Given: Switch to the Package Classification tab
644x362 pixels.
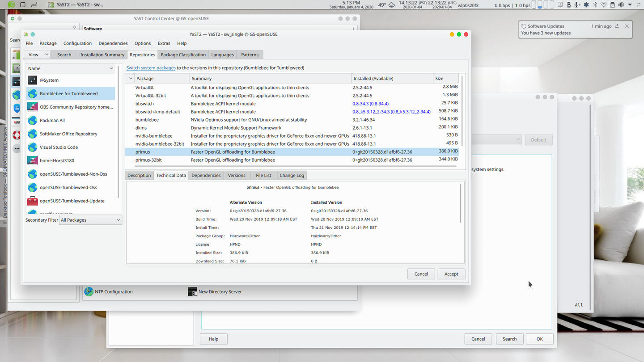Looking at the screenshot, I should tap(183, 55).
